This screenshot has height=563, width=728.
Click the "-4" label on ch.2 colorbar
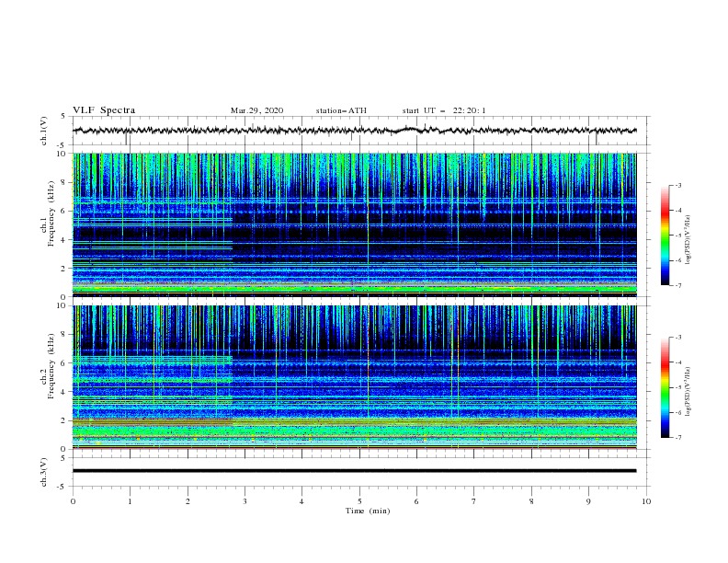point(677,362)
